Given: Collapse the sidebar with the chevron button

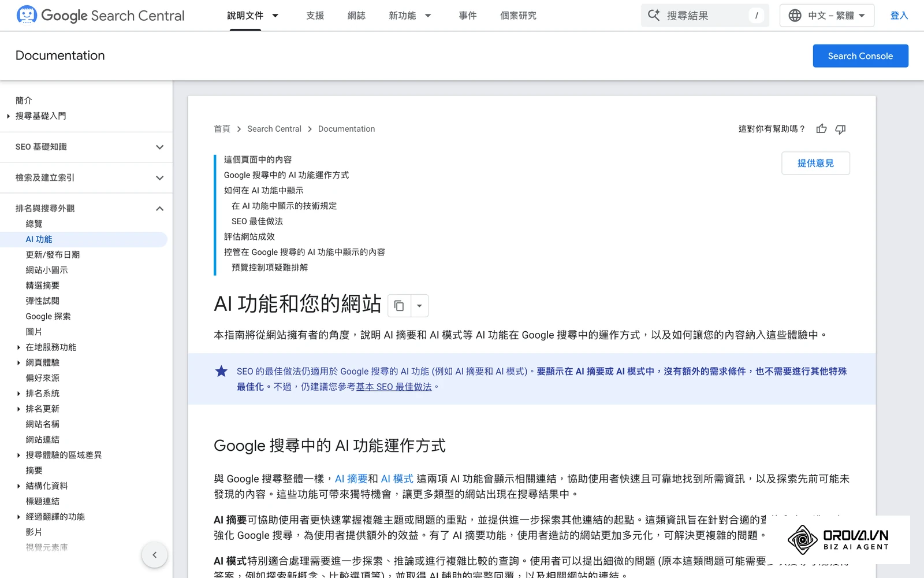Looking at the screenshot, I should (154, 555).
